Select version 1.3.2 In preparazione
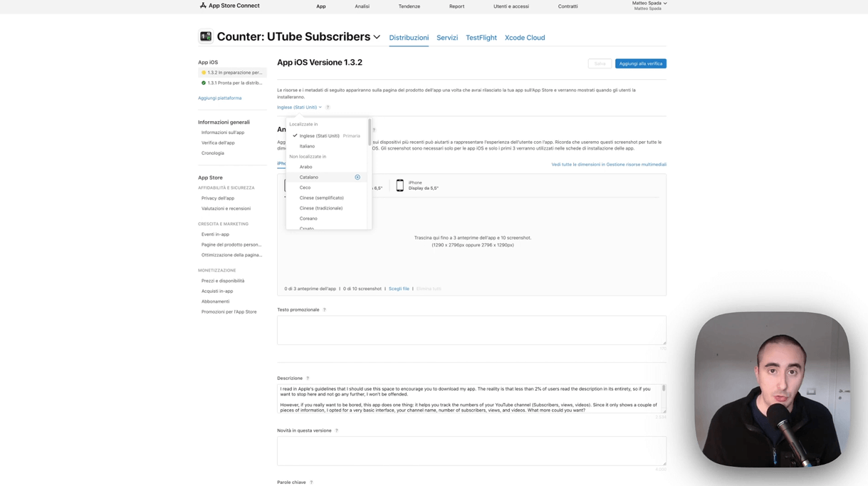Viewport: 868px width, 486px height. pyautogui.click(x=232, y=73)
